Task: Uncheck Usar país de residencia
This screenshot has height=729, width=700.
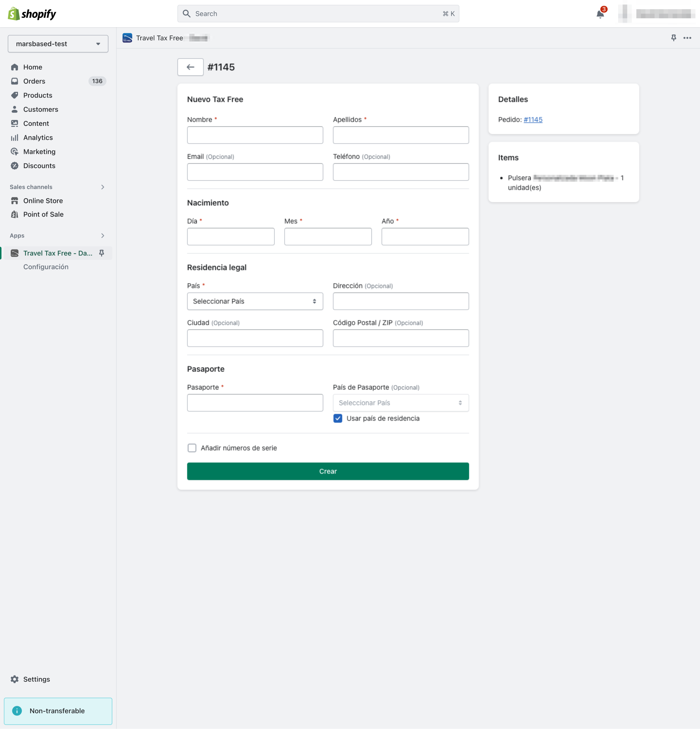Action: [338, 419]
